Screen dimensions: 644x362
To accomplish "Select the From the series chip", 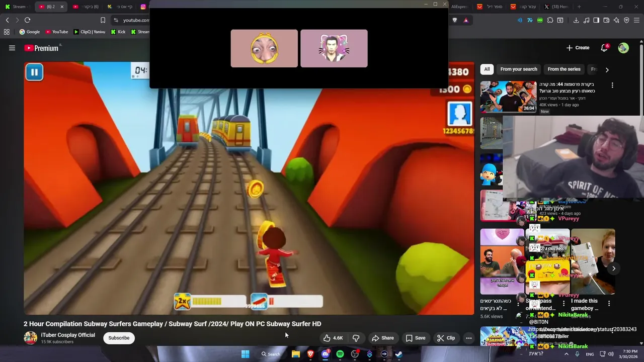I will (x=564, y=69).
